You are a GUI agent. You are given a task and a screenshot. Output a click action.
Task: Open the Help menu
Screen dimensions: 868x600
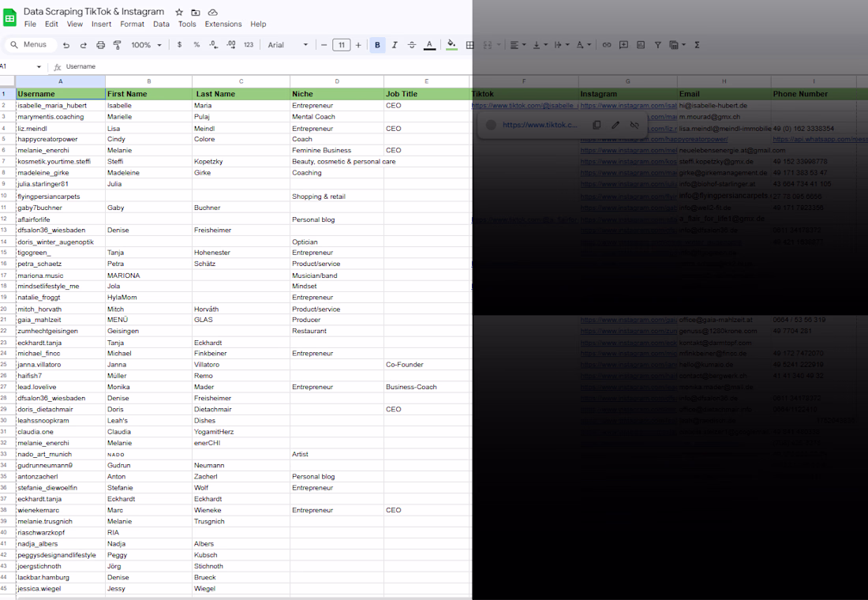[258, 24]
